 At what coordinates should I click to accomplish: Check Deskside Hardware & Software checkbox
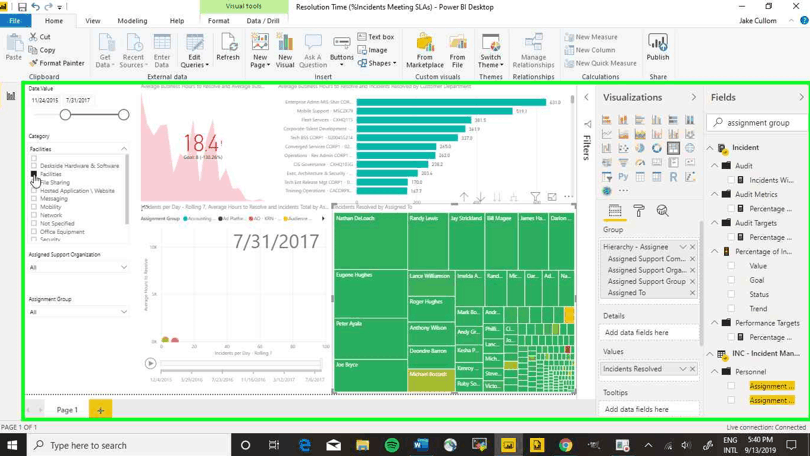click(34, 166)
